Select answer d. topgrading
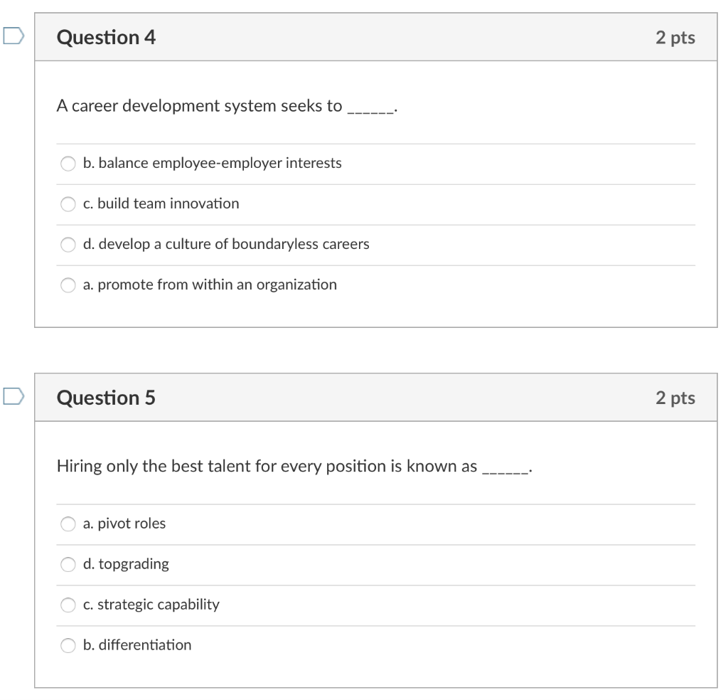Viewport: 728px width, 700px height. 68,564
